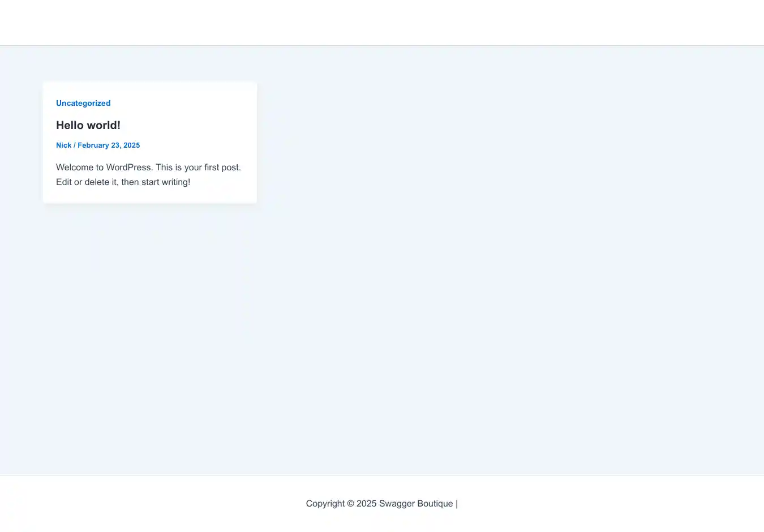Click the February 23, 2025 post date
Image resolution: width=764 pixels, height=532 pixels.
click(109, 145)
